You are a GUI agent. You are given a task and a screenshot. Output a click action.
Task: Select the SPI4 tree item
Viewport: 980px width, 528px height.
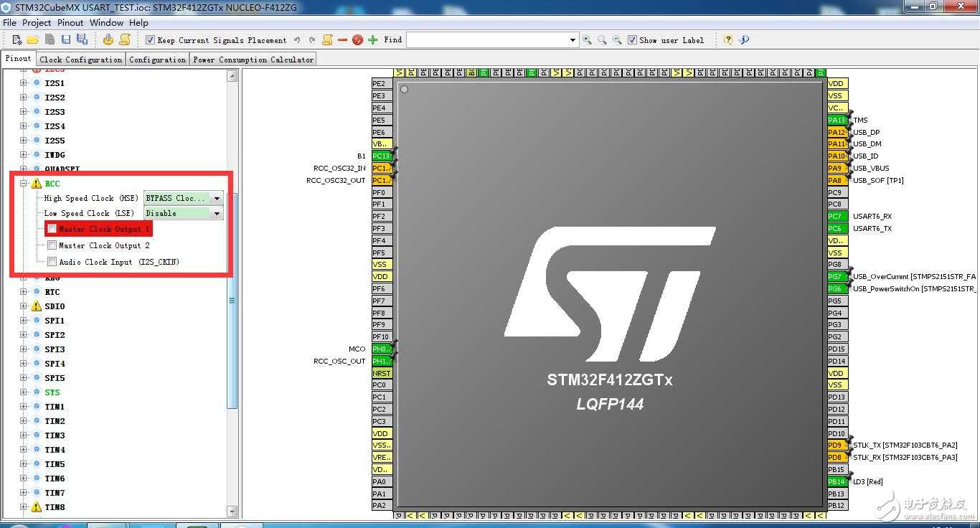coord(55,364)
